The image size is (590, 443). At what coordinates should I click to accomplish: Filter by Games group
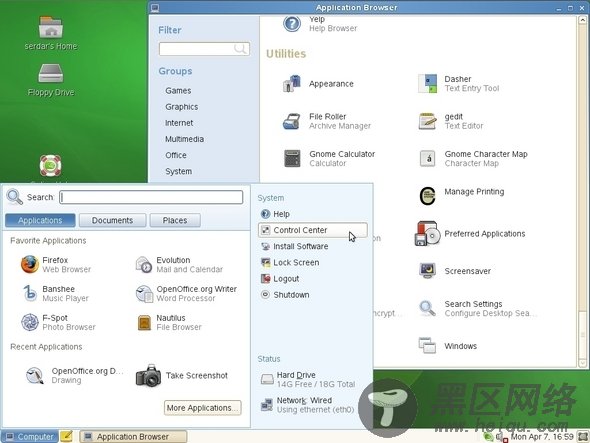[178, 91]
